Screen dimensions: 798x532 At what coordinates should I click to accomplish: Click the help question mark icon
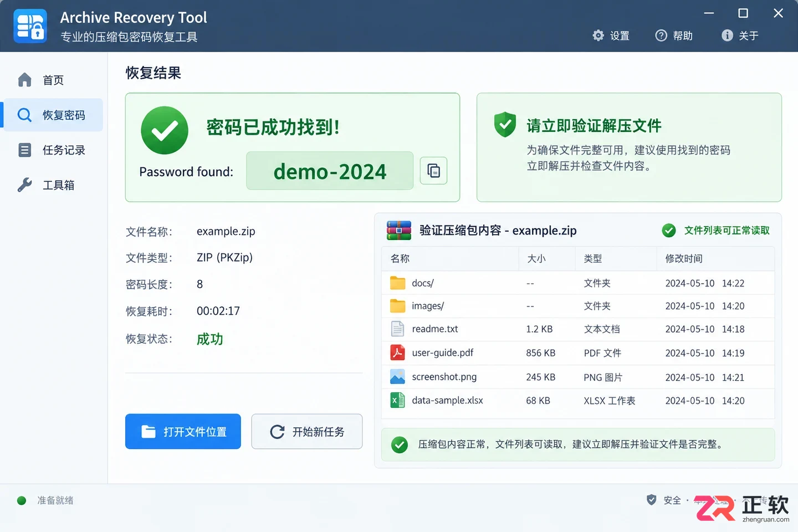coord(661,35)
